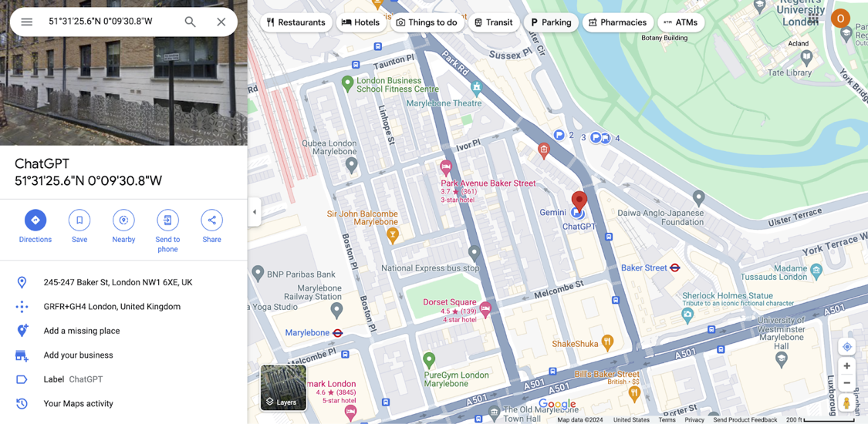Click the ShakeShuka restaurant marker

[607, 343]
